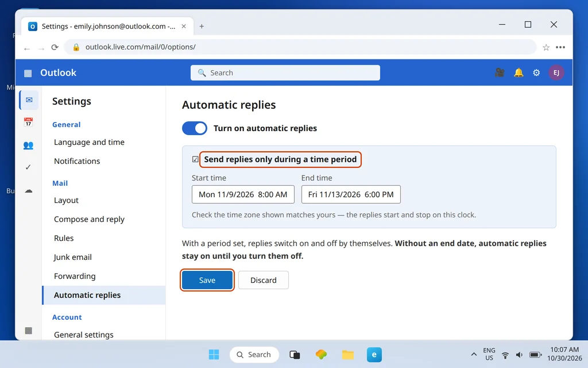Save the automatic replies settings
This screenshot has width=588, height=368.
[207, 280]
